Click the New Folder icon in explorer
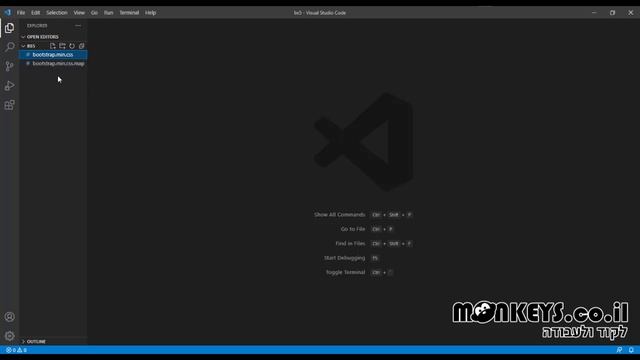Image resolution: width=640 pixels, height=360 pixels. pos(62,46)
